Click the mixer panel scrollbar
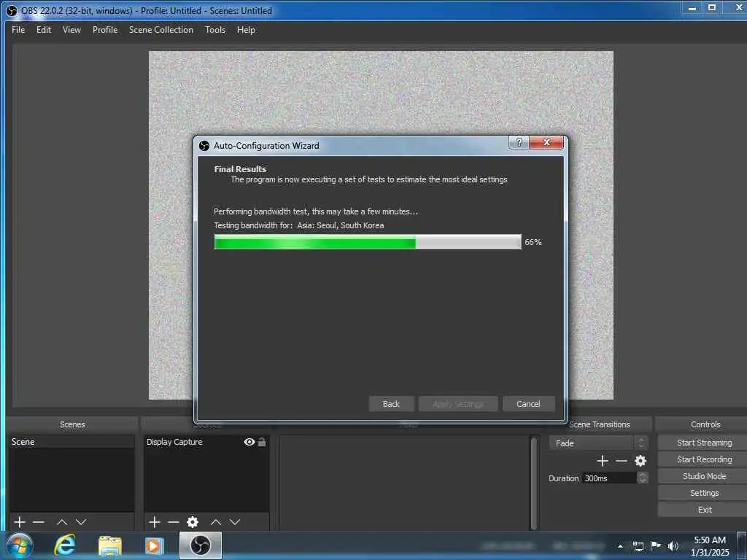 tap(533, 483)
